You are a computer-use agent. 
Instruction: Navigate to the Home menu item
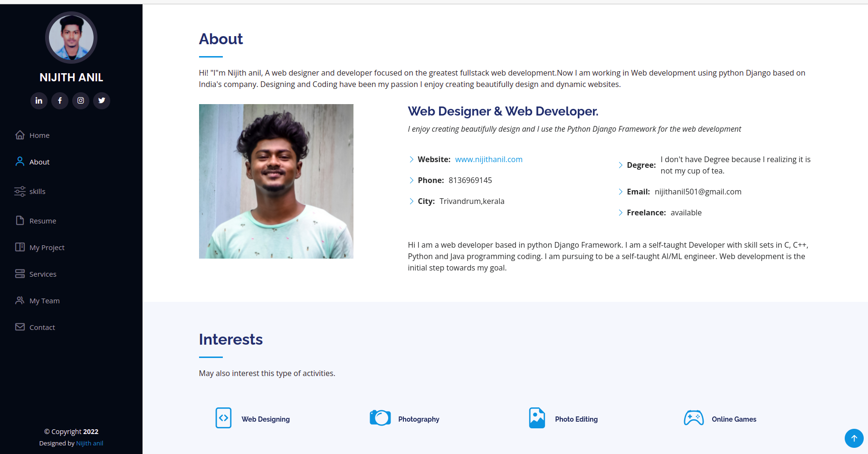(x=39, y=135)
